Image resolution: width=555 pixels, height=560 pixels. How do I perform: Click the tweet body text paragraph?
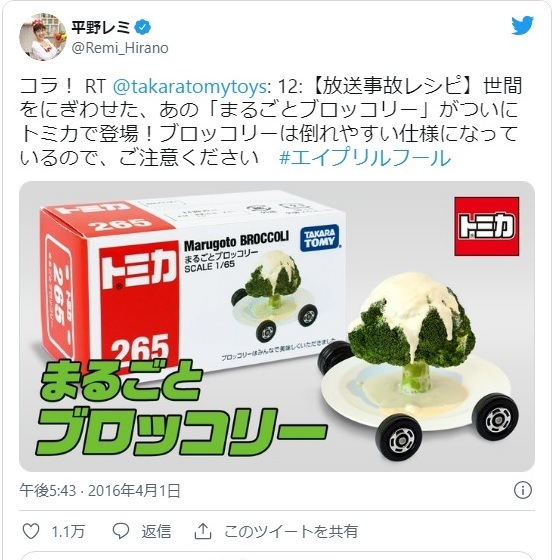pyautogui.click(x=270, y=122)
